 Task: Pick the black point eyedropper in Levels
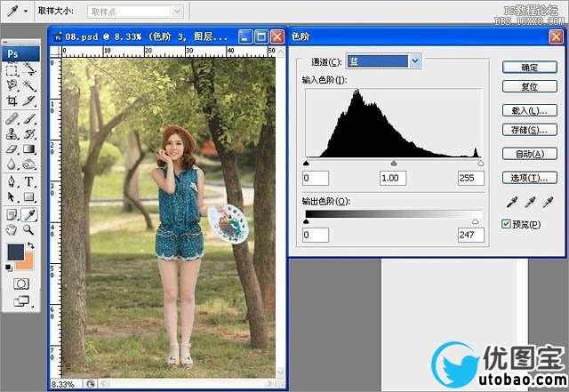tap(512, 202)
